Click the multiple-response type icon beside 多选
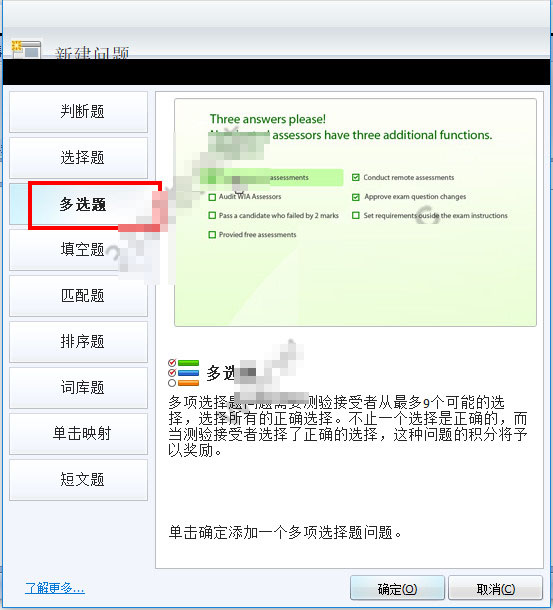 [x=184, y=373]
